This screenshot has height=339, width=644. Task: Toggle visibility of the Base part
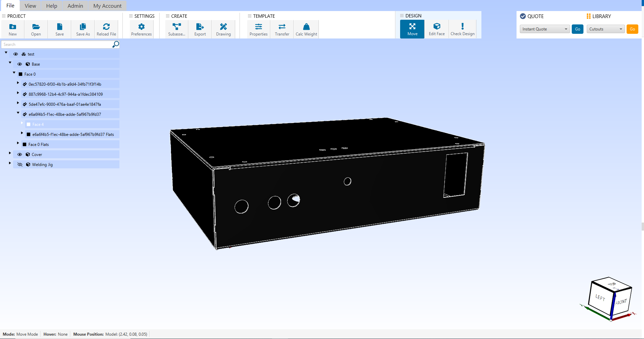pos(20,64)
